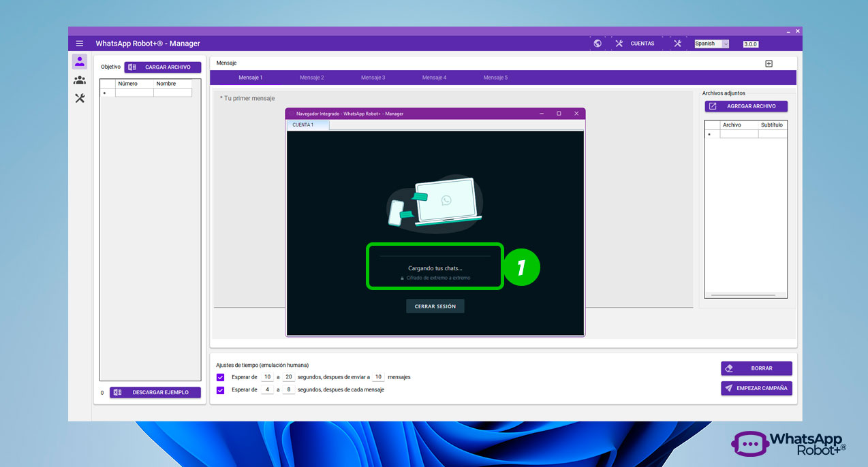The width and height of the screenshot is (868, 467).
Task: Click the EMPEZAR CAMPAÑA button
Action: click(756, 388)
